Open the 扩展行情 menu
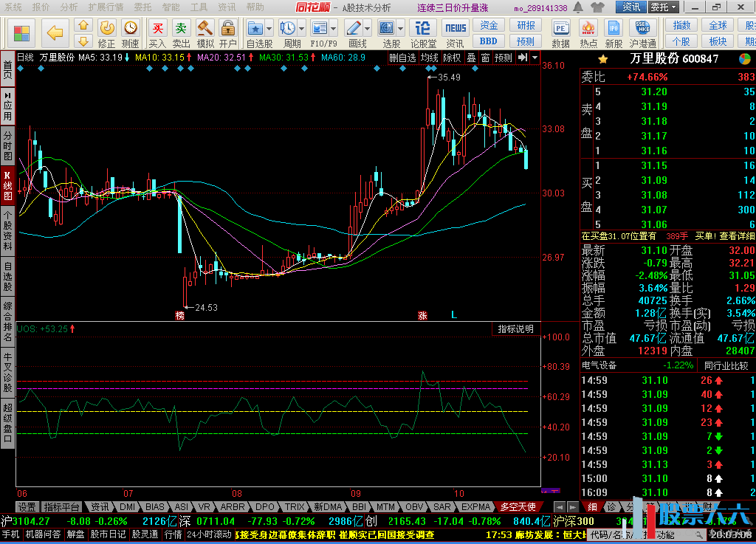 point(106,7)
